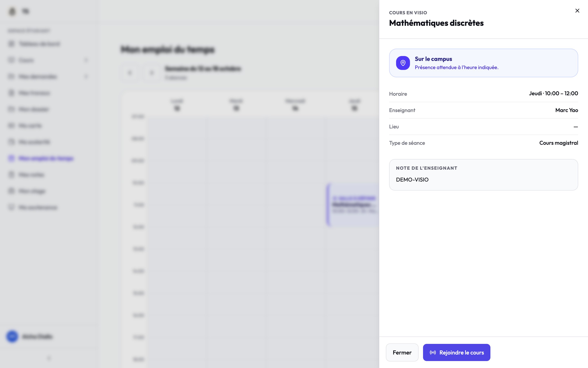Click Présence attendue à l'heure indiquée text
This screenshot has width=588, height=368.
point(456,67)
